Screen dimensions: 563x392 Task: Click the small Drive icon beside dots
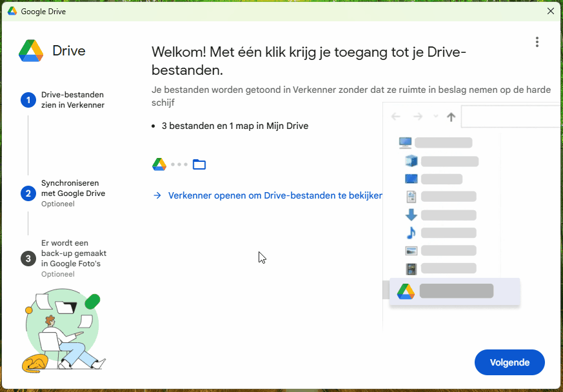pos(159,164)
